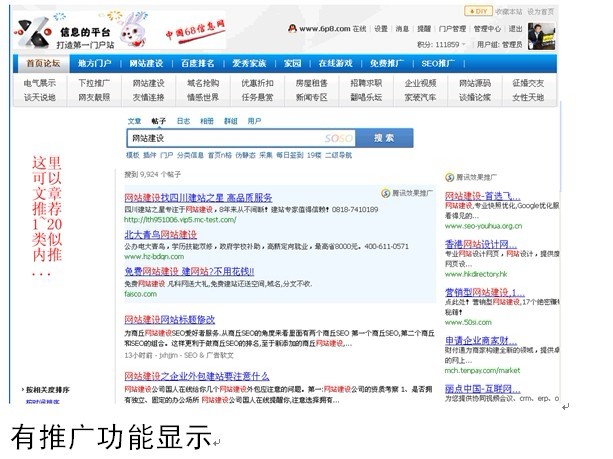Image resolution: width=613 pixels, height=459 pixels.
Task: Click hot keyword 每日签到
Action: pyautogui.click(x=290, y=155)
